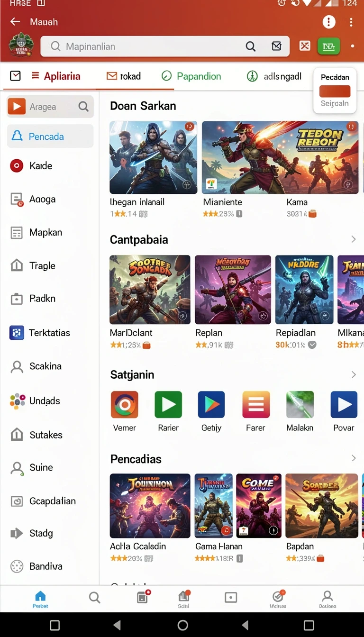This screenshot has height=637, width=364.
Task: Open the Sclal tab in bottom navigation
Action: [x=184, y=599]
